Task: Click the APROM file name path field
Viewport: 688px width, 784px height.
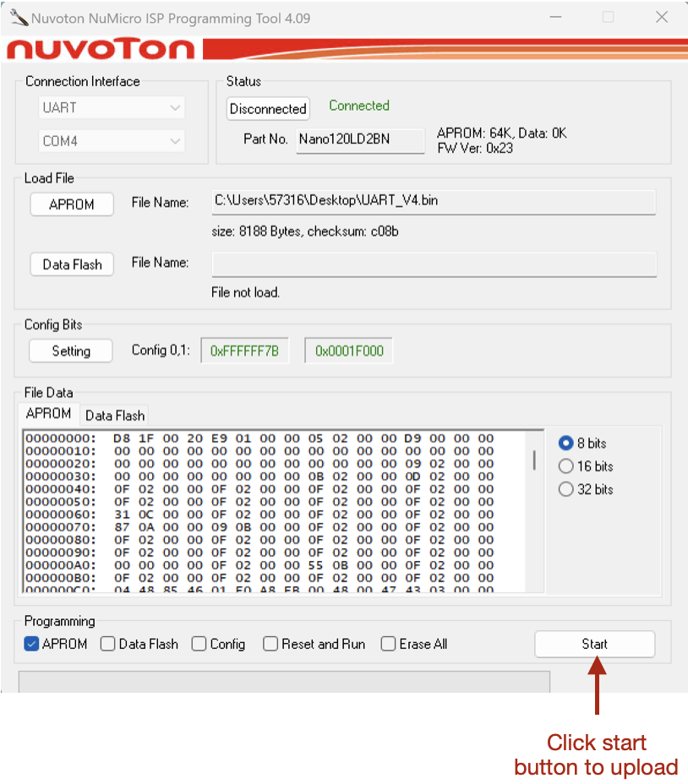Action: click(x=434, y=202)
